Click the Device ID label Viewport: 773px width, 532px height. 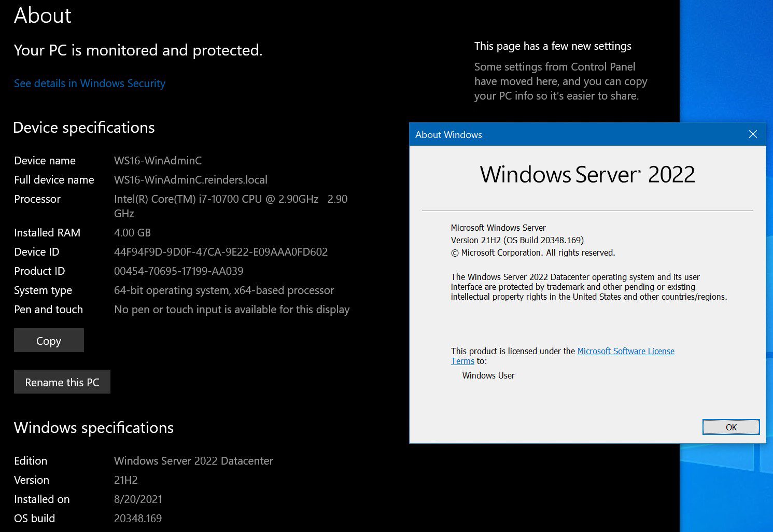click(37, 252)
